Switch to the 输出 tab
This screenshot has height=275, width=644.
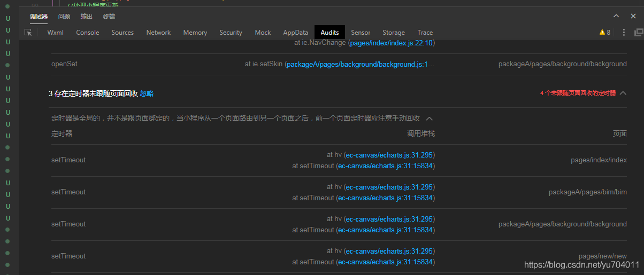86,17
